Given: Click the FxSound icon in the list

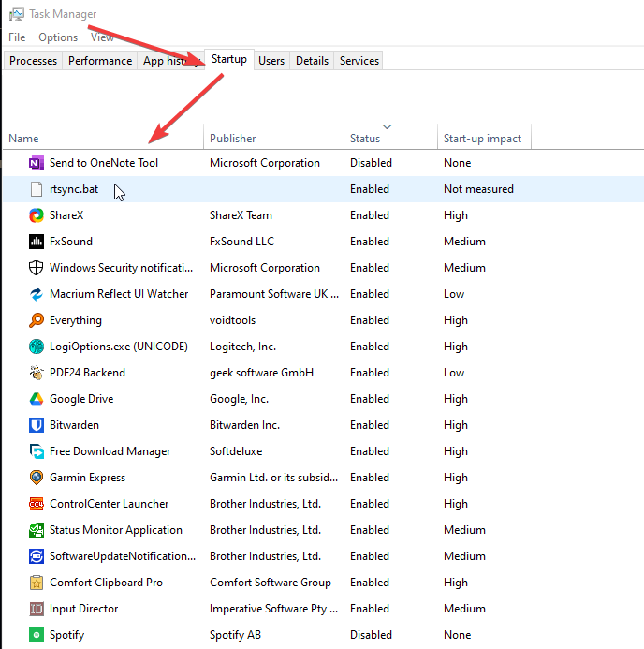Looking at the screenshot, I should click(37, 242).
